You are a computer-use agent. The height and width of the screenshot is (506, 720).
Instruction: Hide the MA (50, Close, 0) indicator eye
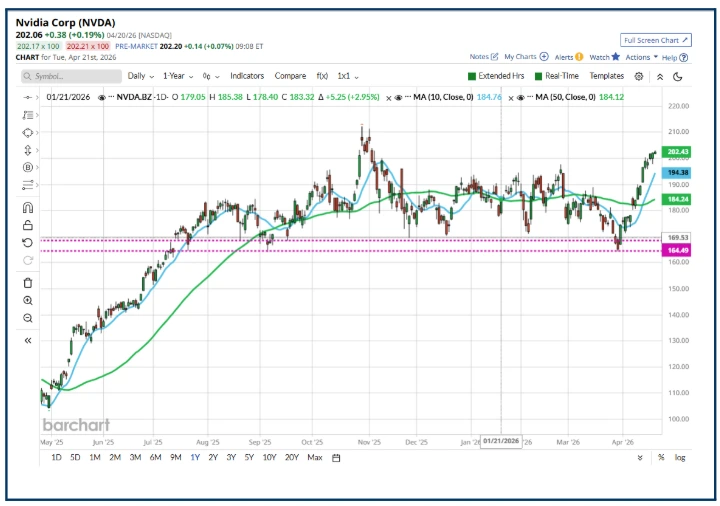pos(521,97)
